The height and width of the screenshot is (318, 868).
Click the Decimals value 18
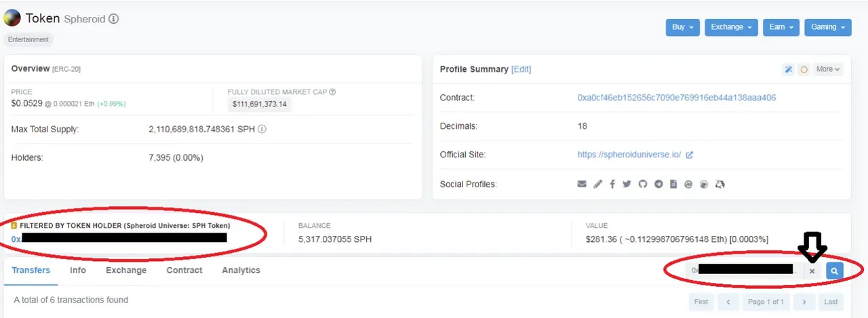[x=583, y=126]
